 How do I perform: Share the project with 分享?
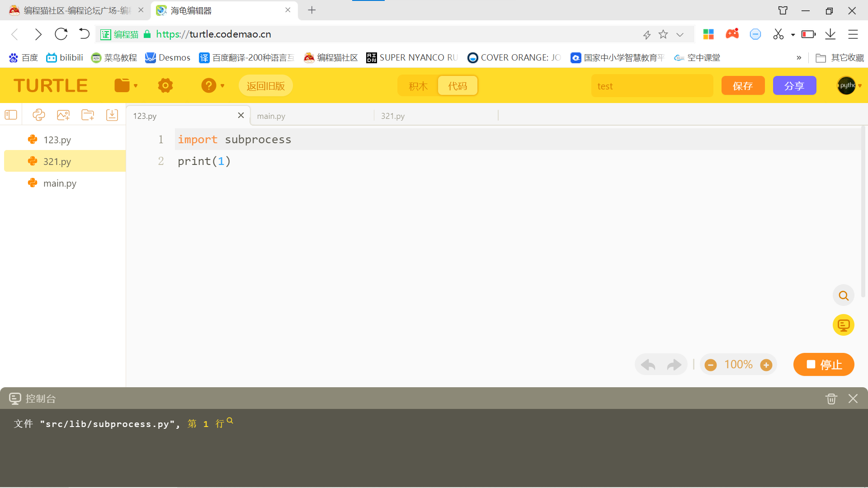(x=794, y=86)
